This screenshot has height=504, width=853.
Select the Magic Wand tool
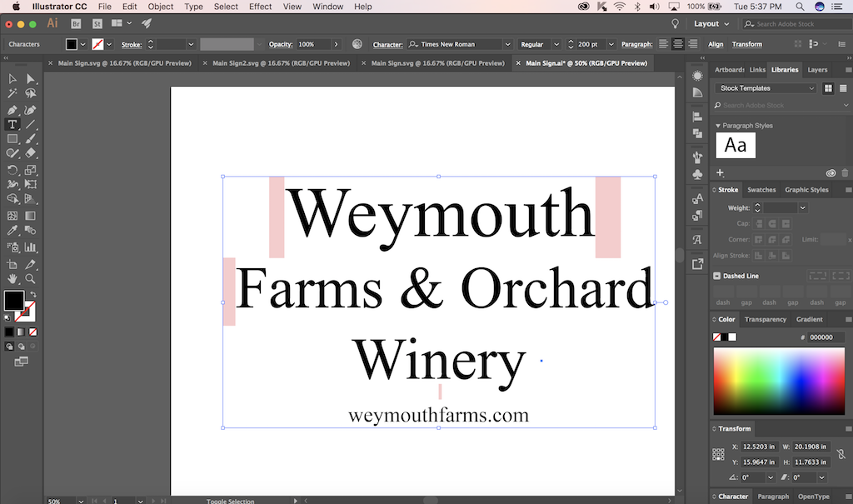(x=12, y=93)
